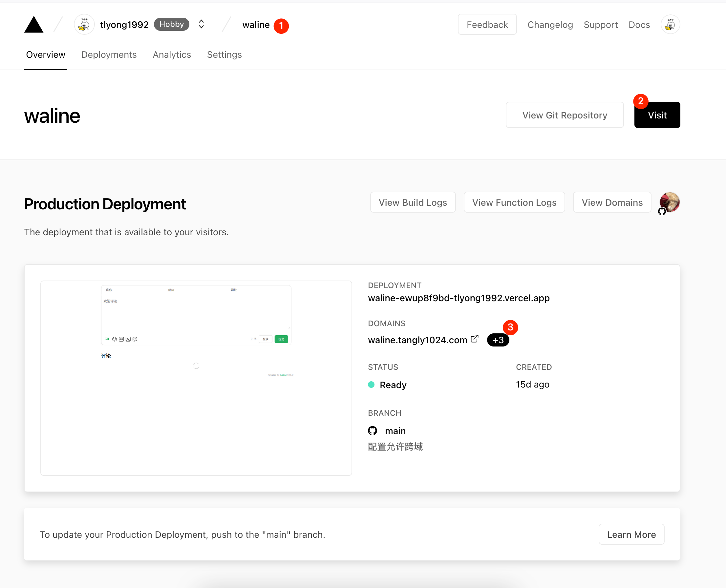Click the black Visit button

[657, 115]
